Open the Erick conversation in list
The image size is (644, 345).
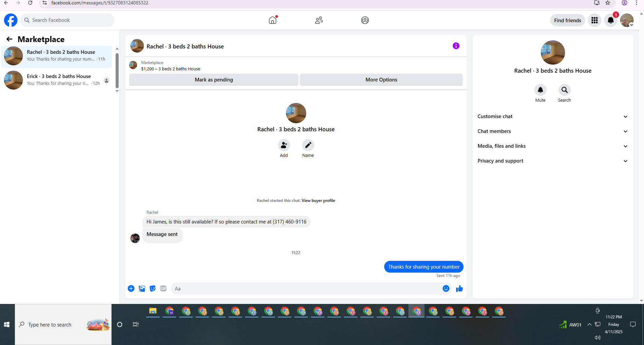coord(57,80)
